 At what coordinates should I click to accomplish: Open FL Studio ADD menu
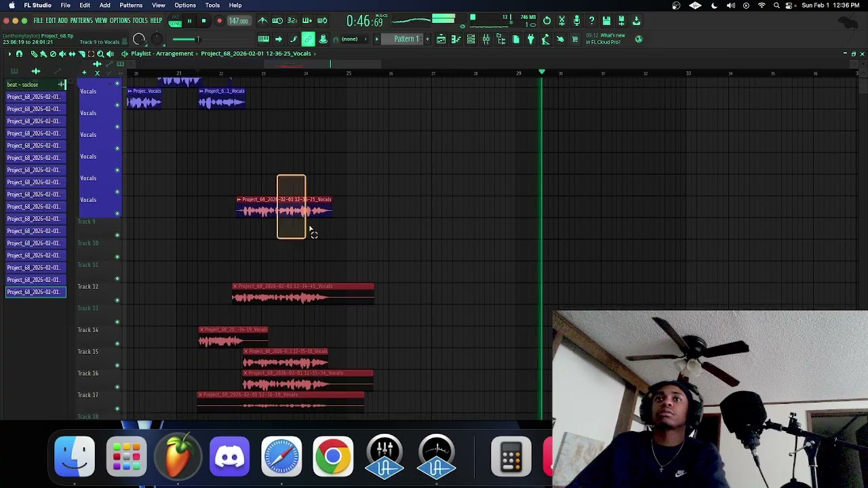click(62, 21)
